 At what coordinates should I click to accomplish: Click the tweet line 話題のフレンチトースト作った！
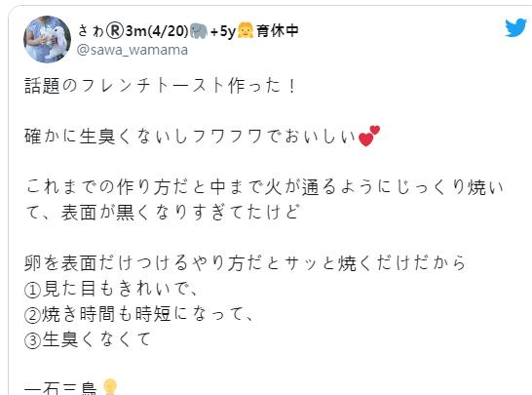161,85
